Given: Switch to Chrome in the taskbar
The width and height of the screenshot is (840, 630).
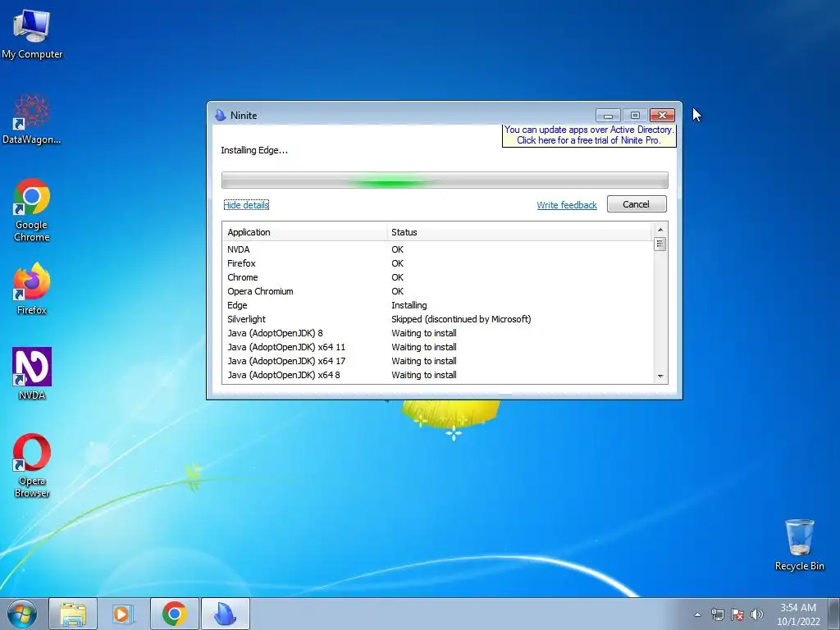Looking at the screenshot, I should [174, 614].
